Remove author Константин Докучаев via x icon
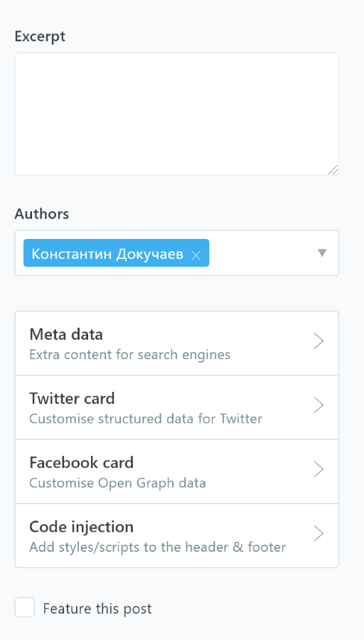 pyautogui.click(x=196, y=255)
